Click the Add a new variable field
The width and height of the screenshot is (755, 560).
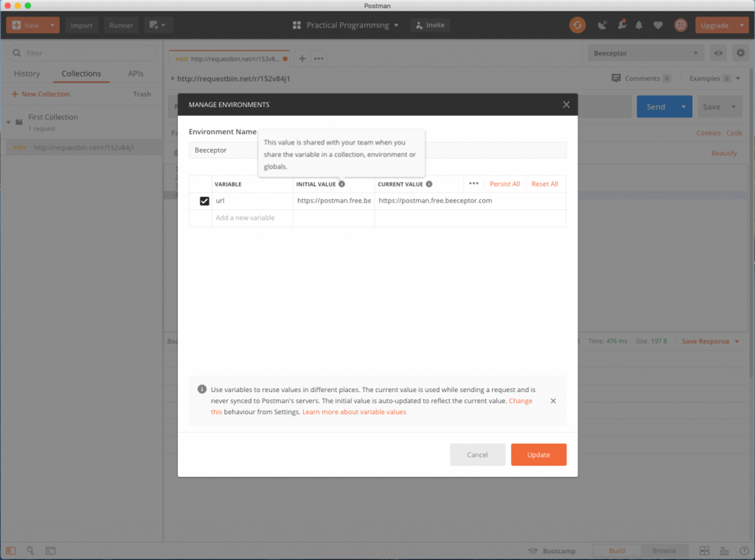pyautogui.click(x=252, y=218)
